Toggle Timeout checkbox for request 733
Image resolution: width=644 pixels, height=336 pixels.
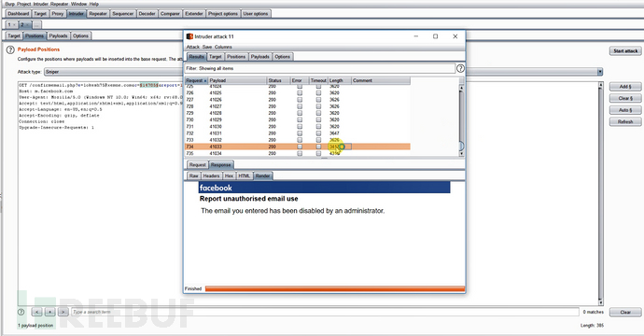coord(318,140)
